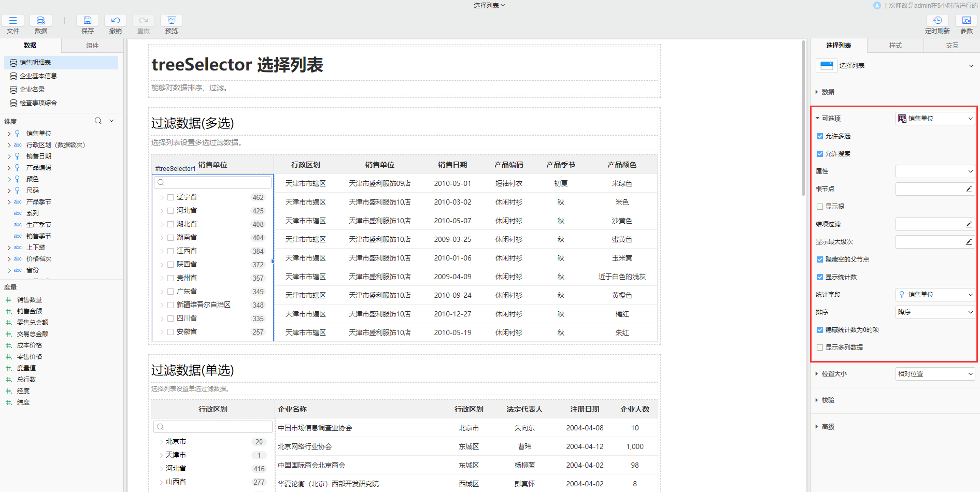This screenshot has width=980, height=492.
Task: Click edit pencil icon for 根节点 field
Action: (x=969, y=189)
